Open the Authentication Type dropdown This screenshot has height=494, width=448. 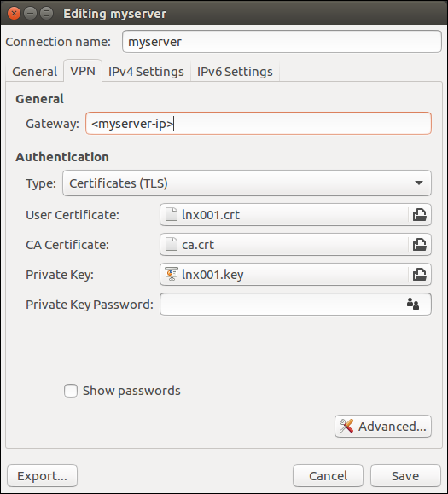pyautogui.click(x=247, y=183)
